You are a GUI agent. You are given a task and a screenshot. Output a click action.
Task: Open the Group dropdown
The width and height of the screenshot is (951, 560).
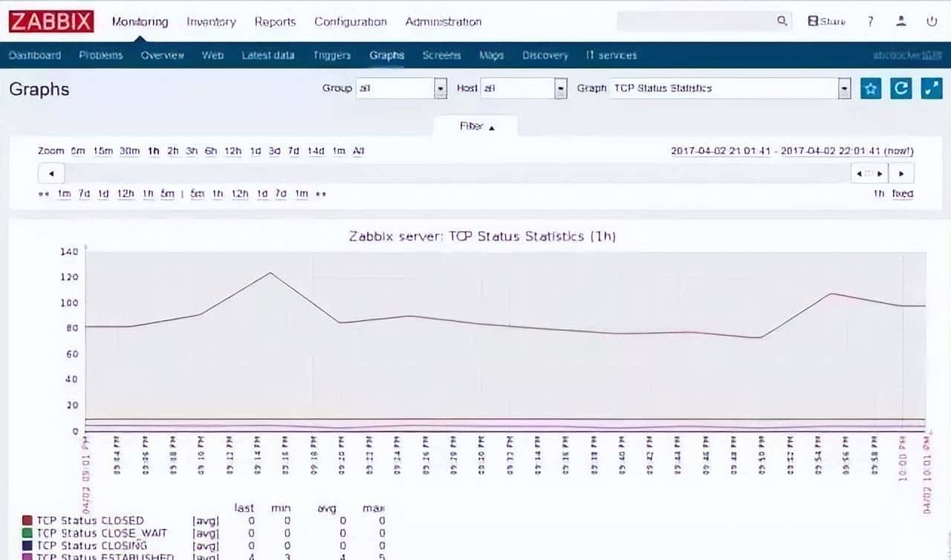pyautogui.click(x=440, y=88)
